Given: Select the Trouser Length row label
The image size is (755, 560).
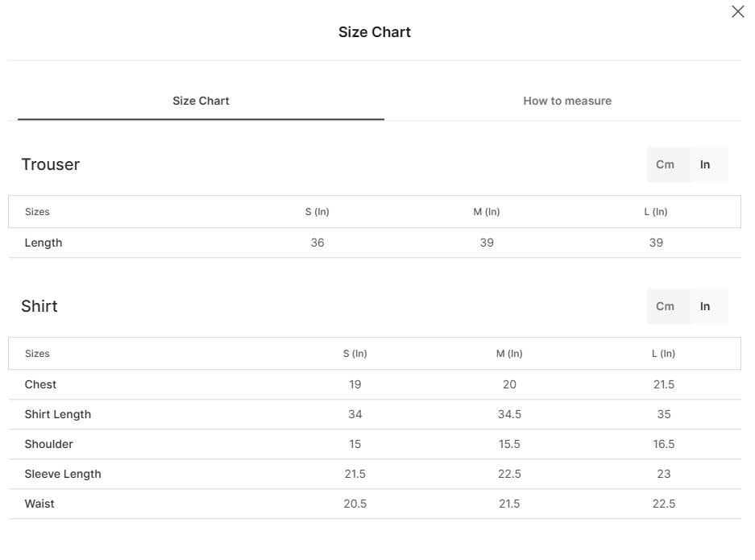Looking at the screenshot, I should coord(44,243).
